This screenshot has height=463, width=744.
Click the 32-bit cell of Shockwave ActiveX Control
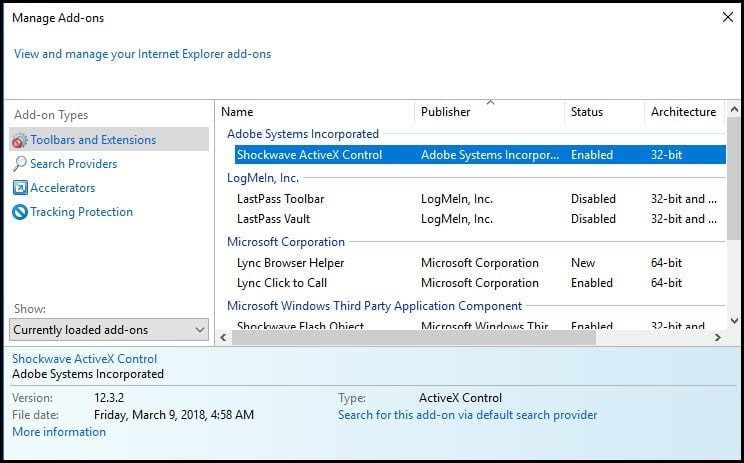point(666,155)
